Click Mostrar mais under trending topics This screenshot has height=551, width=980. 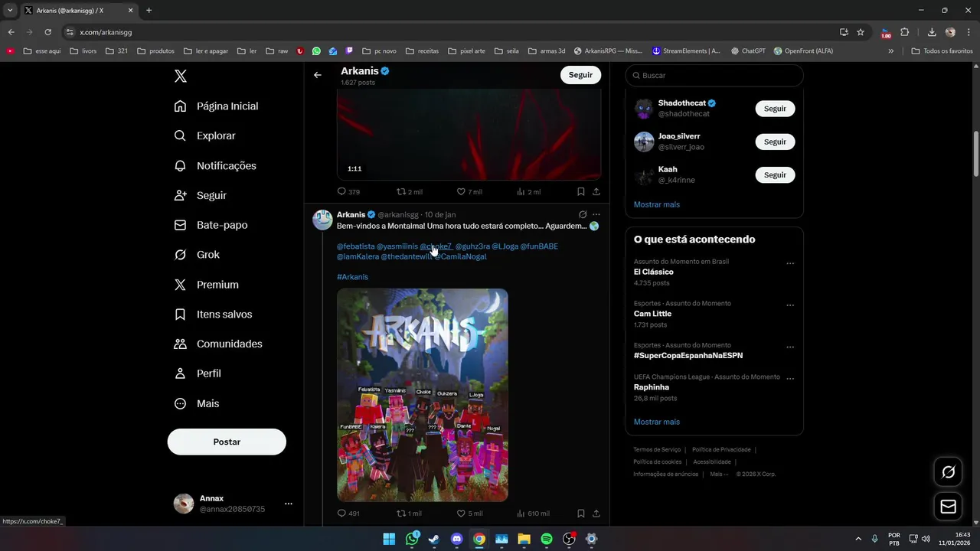coord(657,422)
